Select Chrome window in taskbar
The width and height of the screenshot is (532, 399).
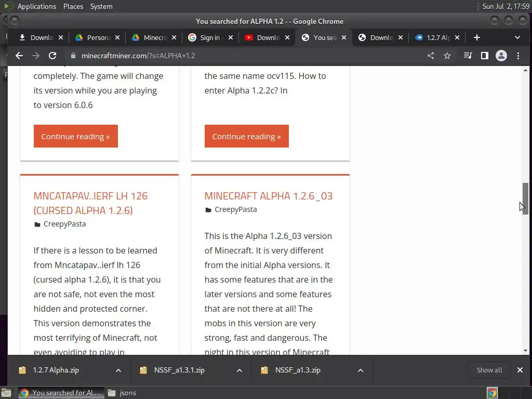point(61,393)
